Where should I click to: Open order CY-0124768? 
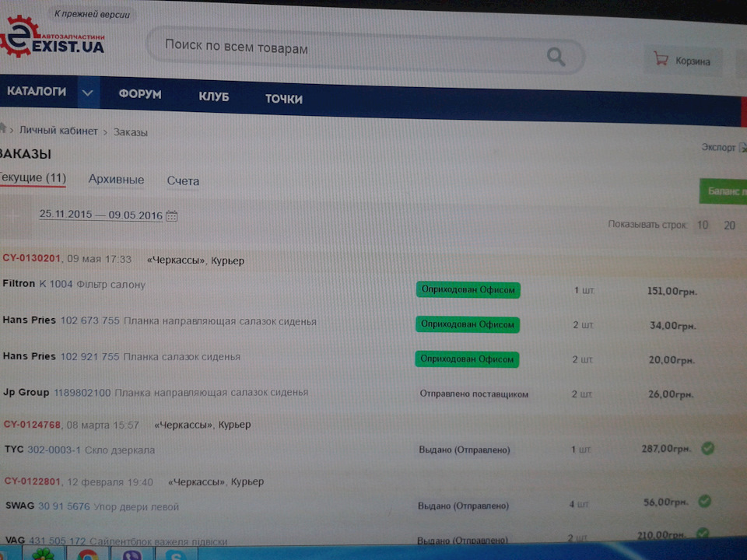tap(32, 425)
